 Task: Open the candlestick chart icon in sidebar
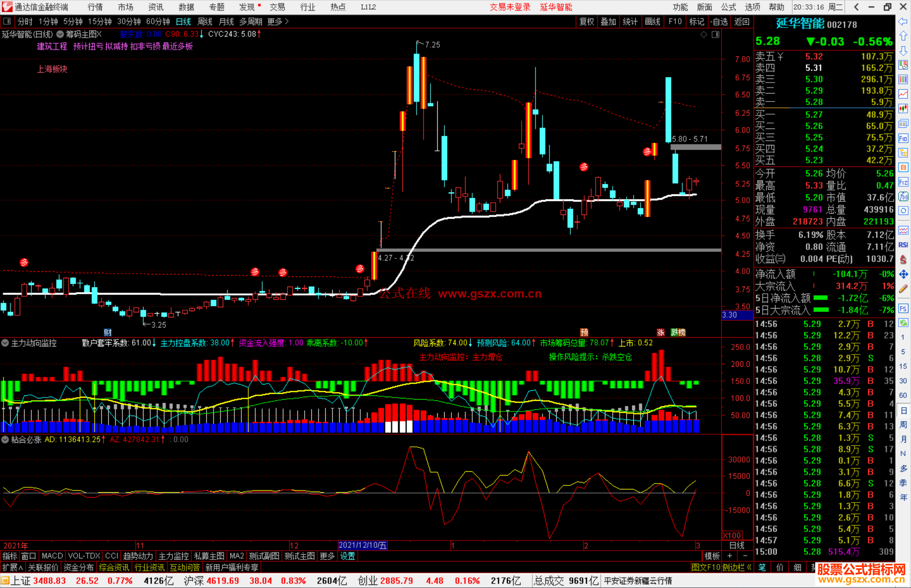click(903, 109)
